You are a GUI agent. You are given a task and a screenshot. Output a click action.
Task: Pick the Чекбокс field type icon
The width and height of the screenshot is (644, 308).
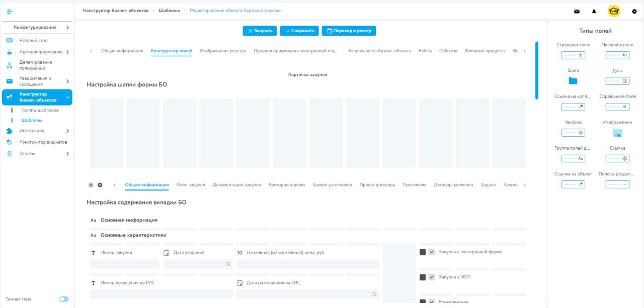[573, 133]
